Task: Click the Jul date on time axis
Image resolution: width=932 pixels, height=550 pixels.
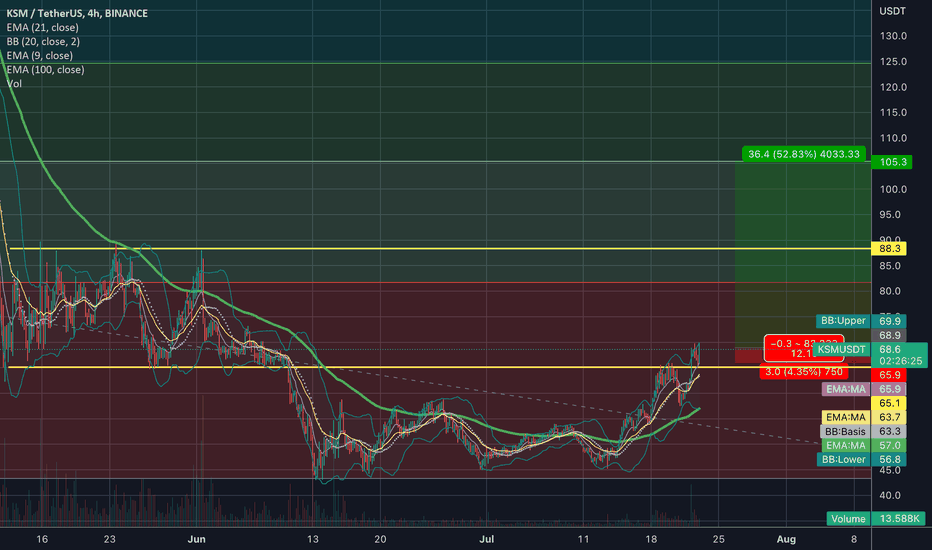Action: (x=487, y=539)
